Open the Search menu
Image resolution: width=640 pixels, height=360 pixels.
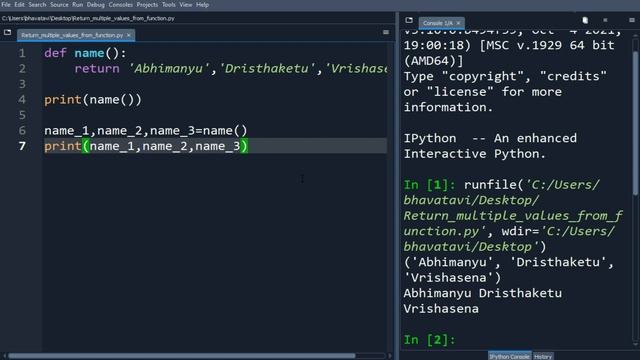click(37, 4)
